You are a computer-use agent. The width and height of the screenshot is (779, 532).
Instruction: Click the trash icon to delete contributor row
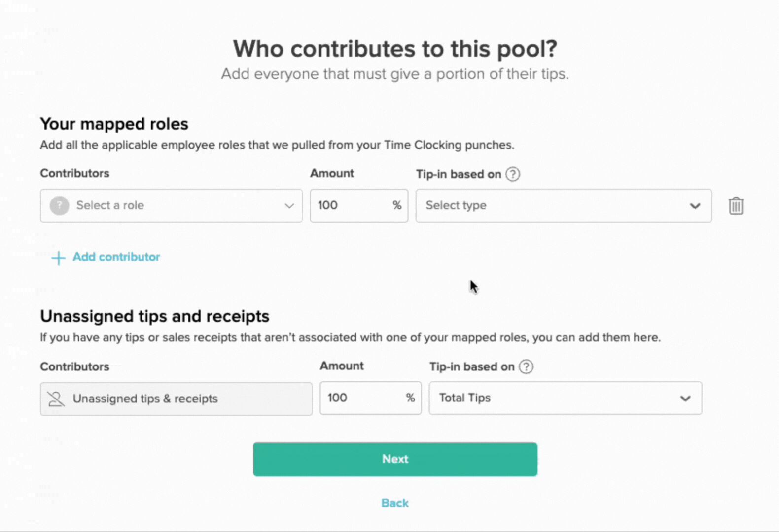tap(736, 206)
